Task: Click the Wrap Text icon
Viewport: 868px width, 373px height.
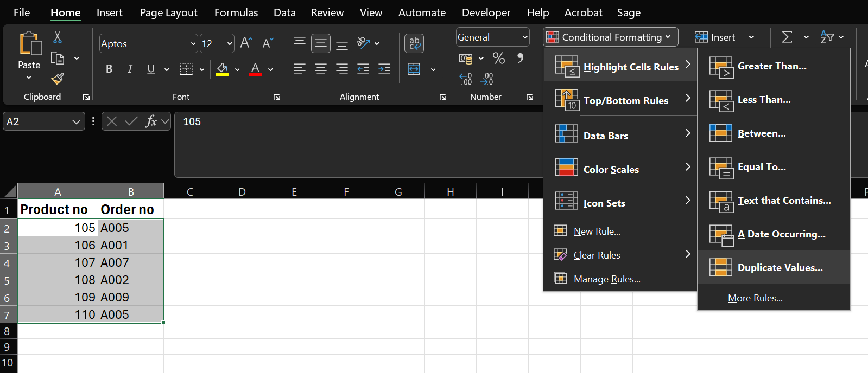Action: pos(414,43)
